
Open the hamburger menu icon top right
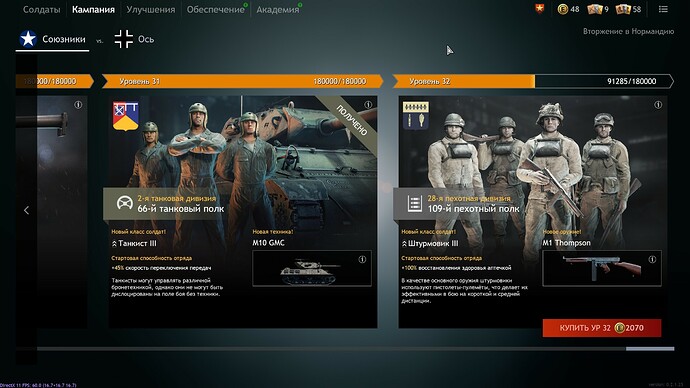click(x=663, y=9)
